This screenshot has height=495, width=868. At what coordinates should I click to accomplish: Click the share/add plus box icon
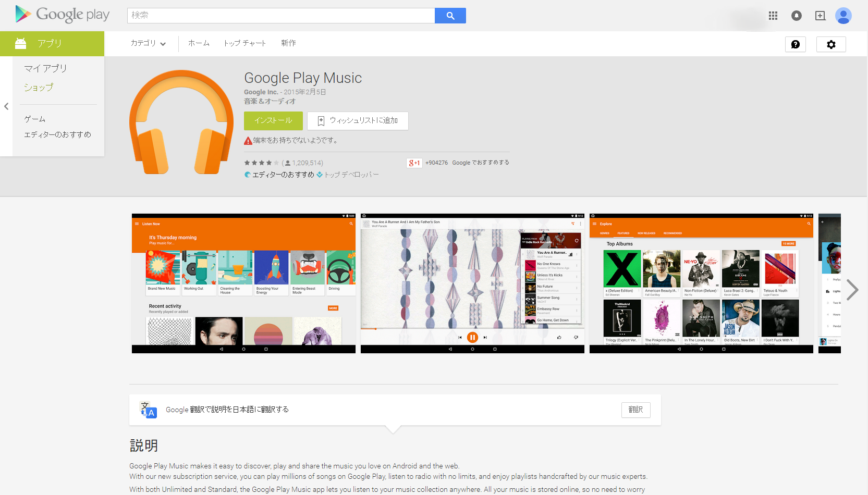(x=820, y=16)
